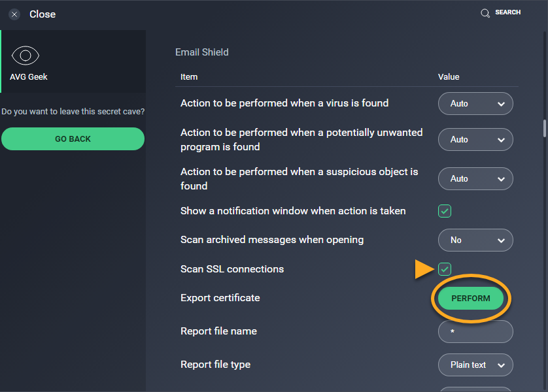Uncheck the Scan SSL connections checkbox
Image resolution: width=548 pixels, height=392 pixels.
445,269
